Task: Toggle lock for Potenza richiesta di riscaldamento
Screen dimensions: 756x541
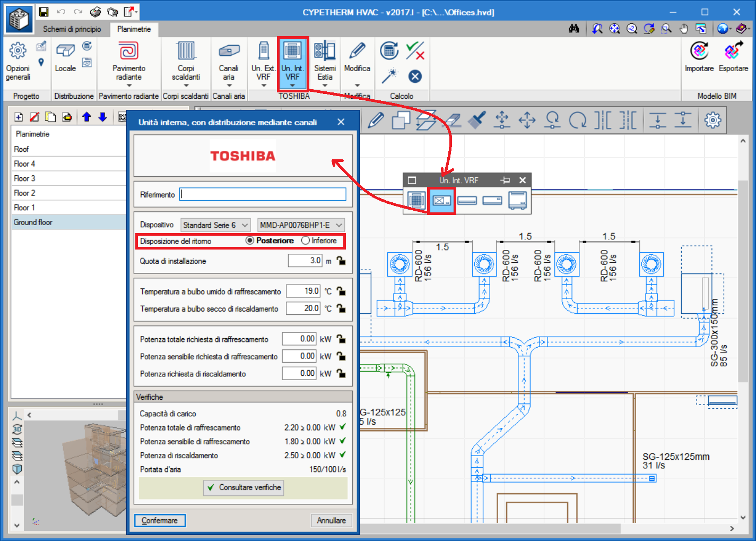Action: click(341, 373)
